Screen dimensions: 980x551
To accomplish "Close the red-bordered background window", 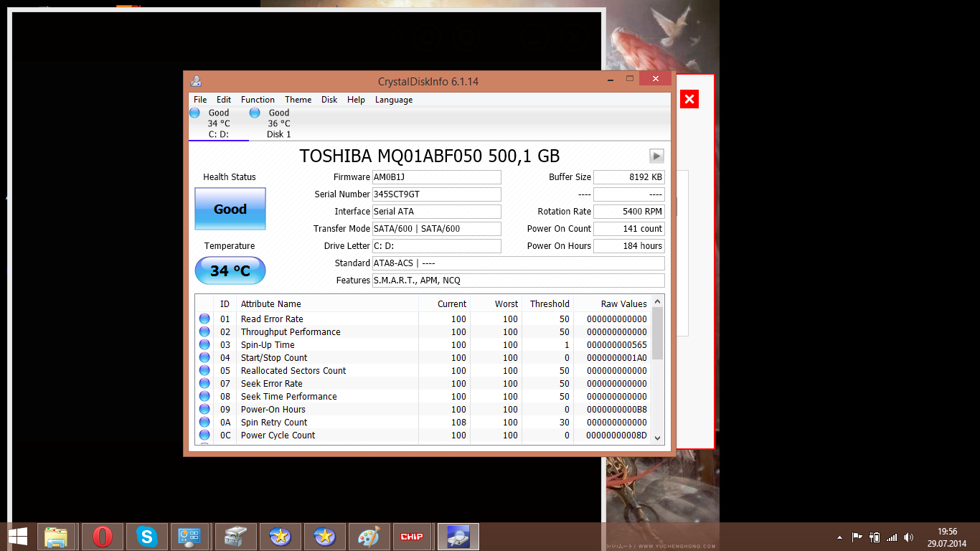I will point(689,99).
